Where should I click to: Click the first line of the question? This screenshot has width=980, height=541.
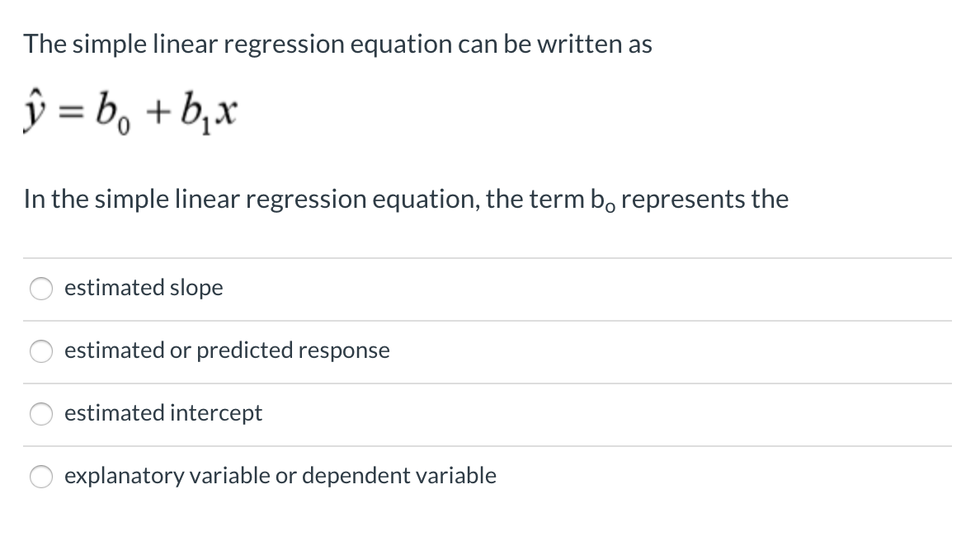click(x=337, y=45)
